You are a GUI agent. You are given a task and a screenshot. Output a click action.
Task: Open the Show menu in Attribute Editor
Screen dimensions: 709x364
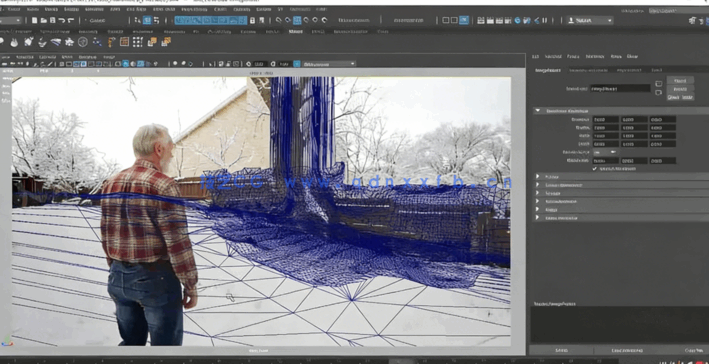(616, 57)
